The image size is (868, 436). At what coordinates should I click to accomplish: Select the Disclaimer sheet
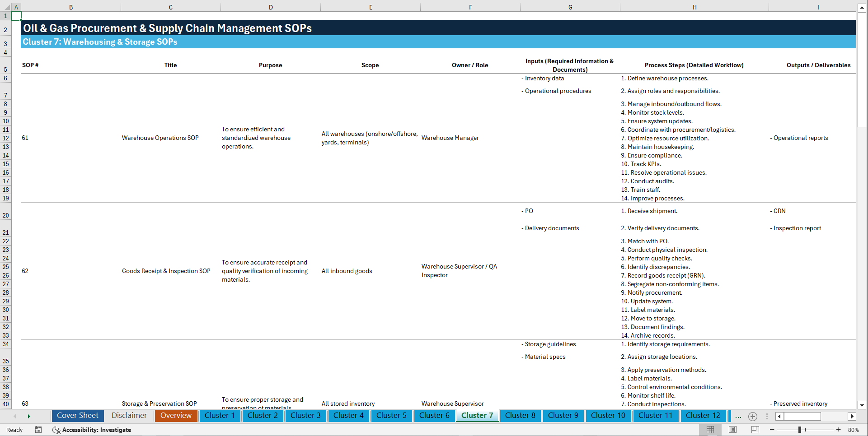coord(129,416)
